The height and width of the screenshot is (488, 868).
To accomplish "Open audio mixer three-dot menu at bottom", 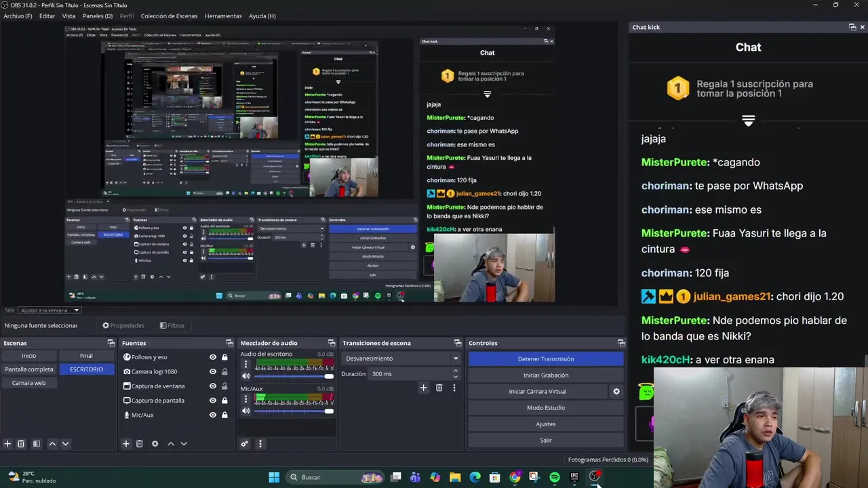I will 260,444.
